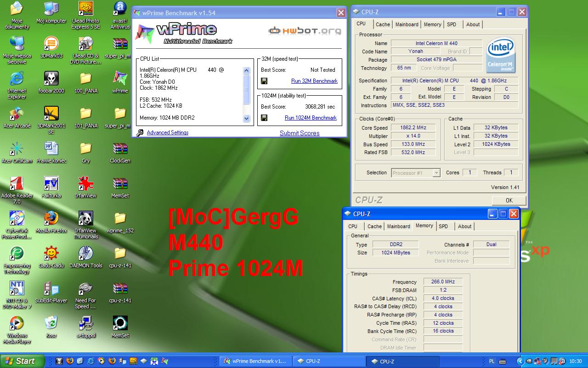
Task: Switch to Mainboard tab in upper CPU-Z window
Action: tap(407, 24)
